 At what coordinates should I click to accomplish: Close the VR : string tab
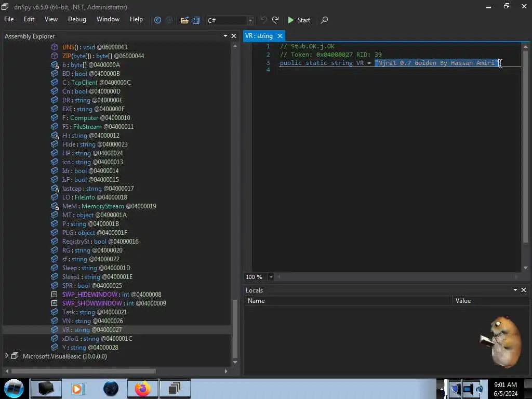(x=280, y=36)
